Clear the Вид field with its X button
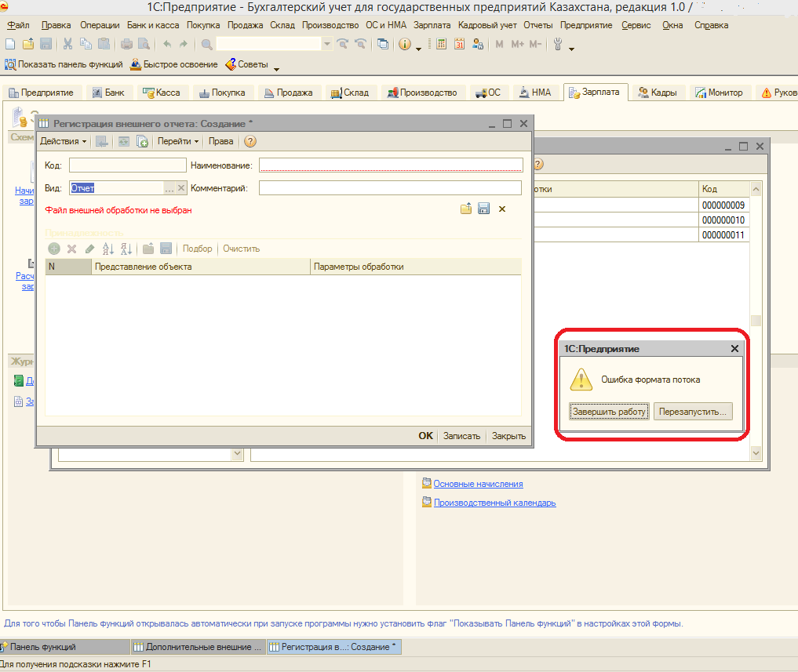 tap(180, 188)
